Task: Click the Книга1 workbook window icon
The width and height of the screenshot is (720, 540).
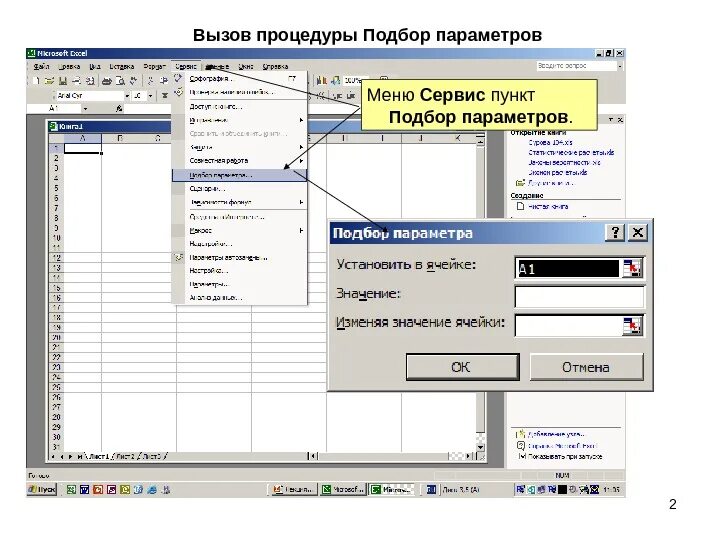Action: coord(53,126)
